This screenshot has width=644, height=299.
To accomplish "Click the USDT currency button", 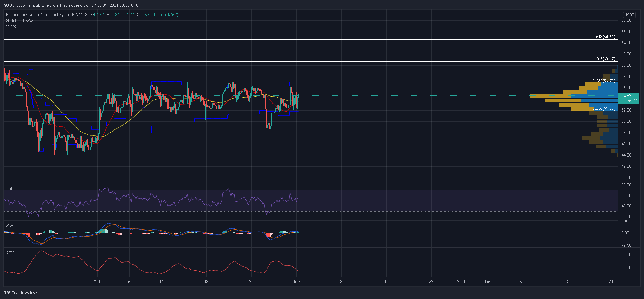I will click(x=629, y=15).
